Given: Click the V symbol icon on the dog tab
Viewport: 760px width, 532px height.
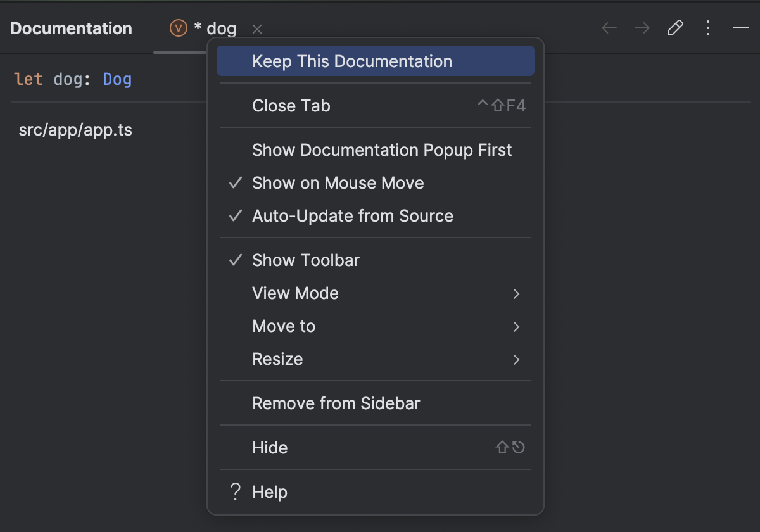Looking at the screenshot, I should point(177,28).
